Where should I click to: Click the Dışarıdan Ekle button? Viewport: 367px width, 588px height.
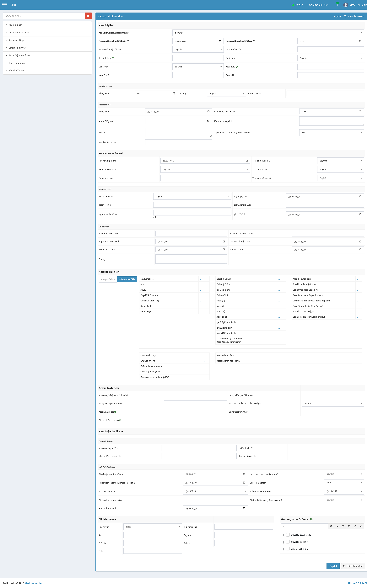(127, 279)
